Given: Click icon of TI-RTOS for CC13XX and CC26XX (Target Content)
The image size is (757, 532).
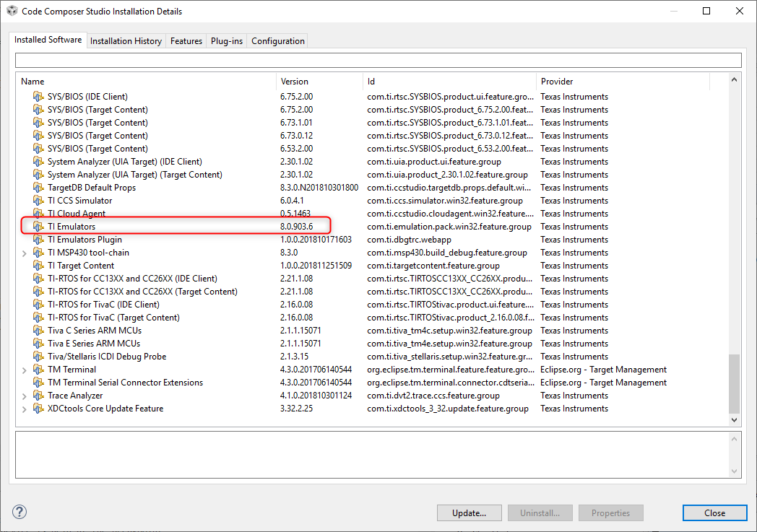Looking at the screenshot, I should (x=38, y=292).
